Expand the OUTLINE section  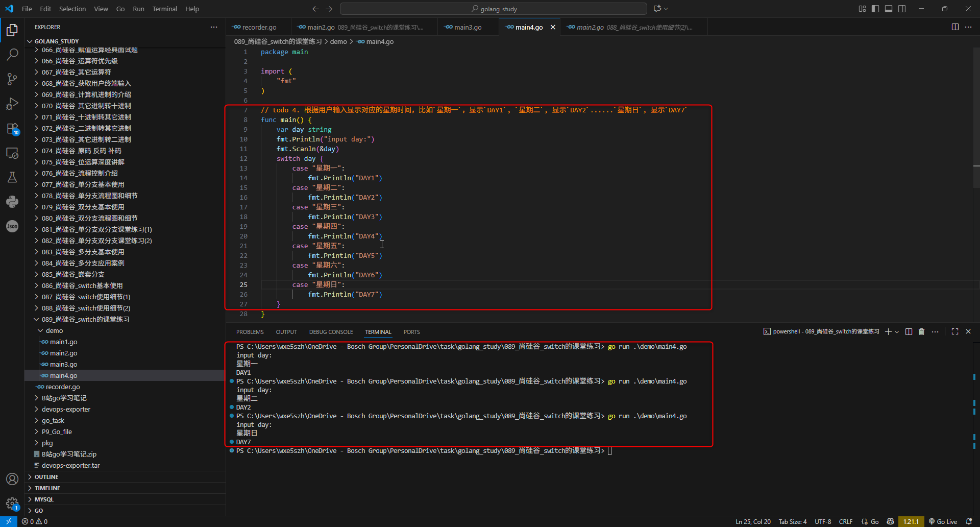125,477
